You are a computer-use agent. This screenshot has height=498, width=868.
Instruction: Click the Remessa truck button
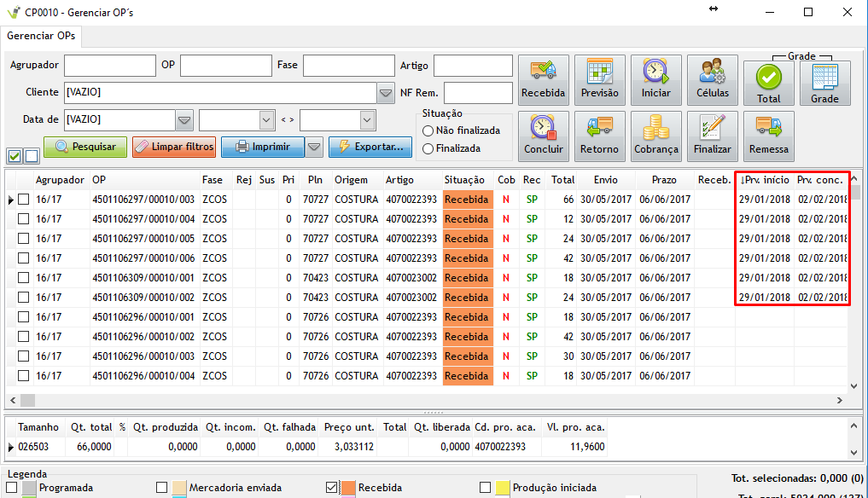coord(769,136)
